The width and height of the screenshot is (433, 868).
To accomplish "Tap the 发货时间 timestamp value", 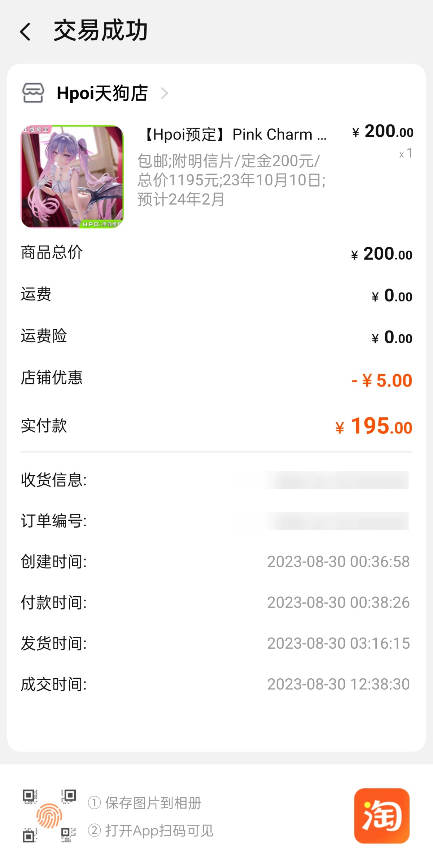I will [338, 643].
